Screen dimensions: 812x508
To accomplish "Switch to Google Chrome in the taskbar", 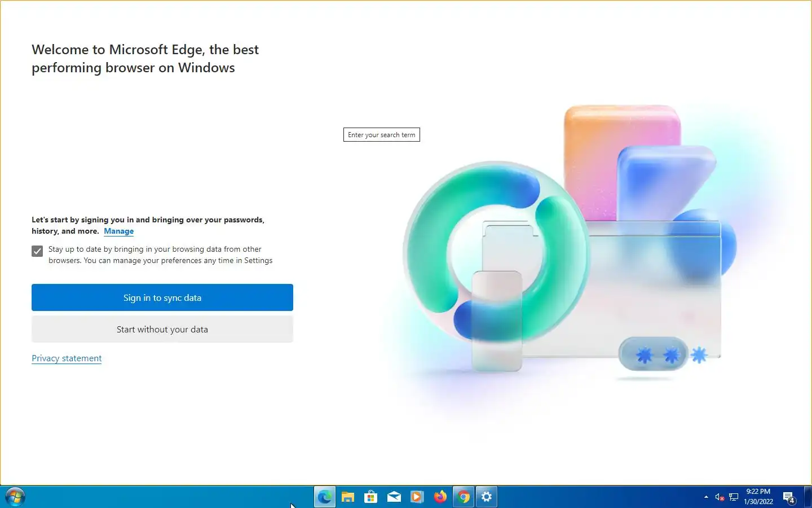I will click(x=464, y=497).
